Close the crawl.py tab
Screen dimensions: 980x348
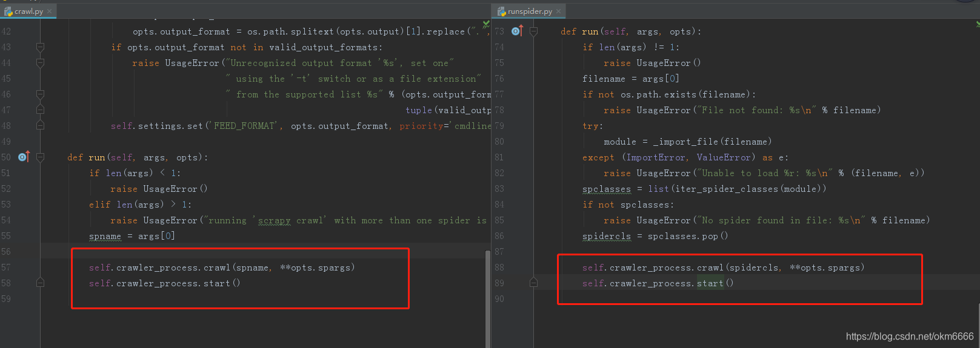coord(50,11)
